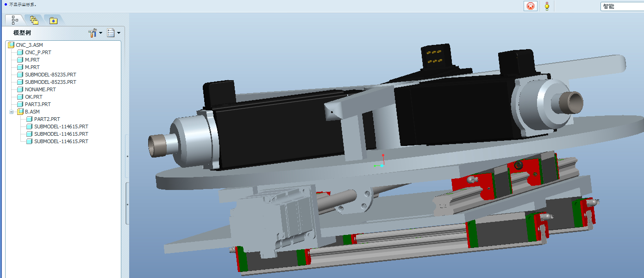The image size is (644, 278).
Task: Select NONAME.PRT in the model tree
Action: tap(36, 89)
